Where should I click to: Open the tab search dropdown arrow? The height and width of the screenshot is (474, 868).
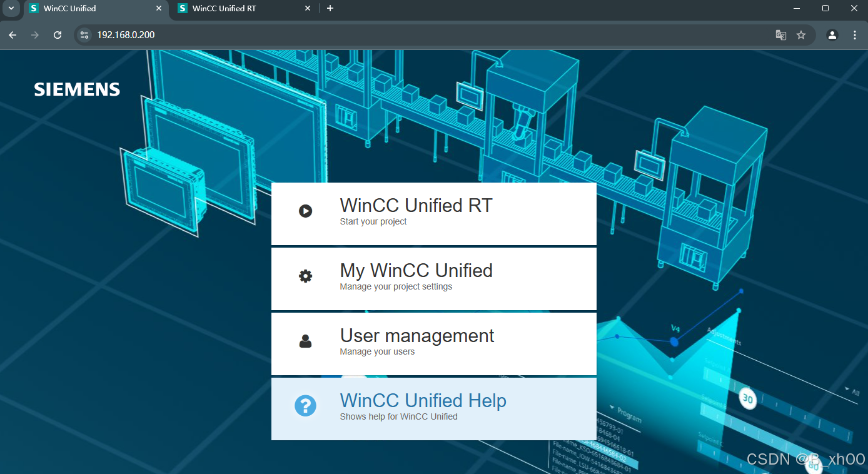(x=11, y=9)
